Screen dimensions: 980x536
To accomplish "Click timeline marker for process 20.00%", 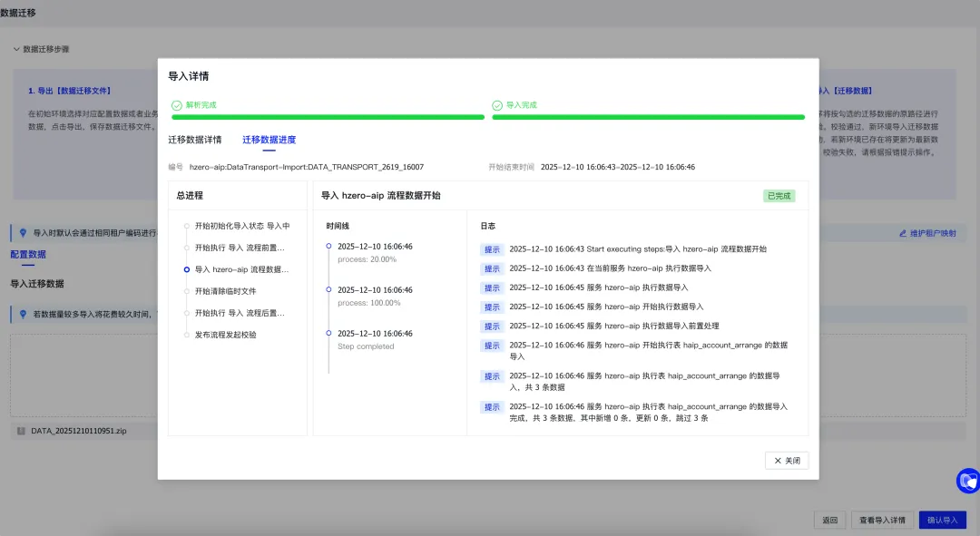I will click(x=328, y=246).
